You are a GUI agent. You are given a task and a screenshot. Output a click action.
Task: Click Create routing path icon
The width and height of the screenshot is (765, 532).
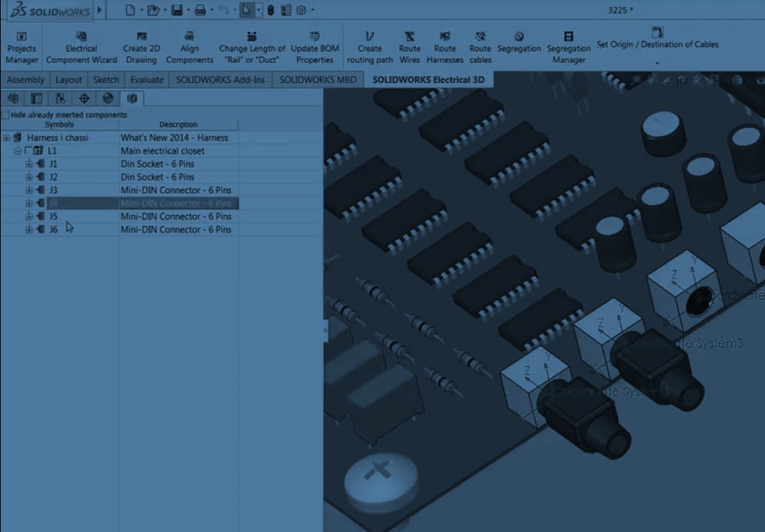(369, 37)
